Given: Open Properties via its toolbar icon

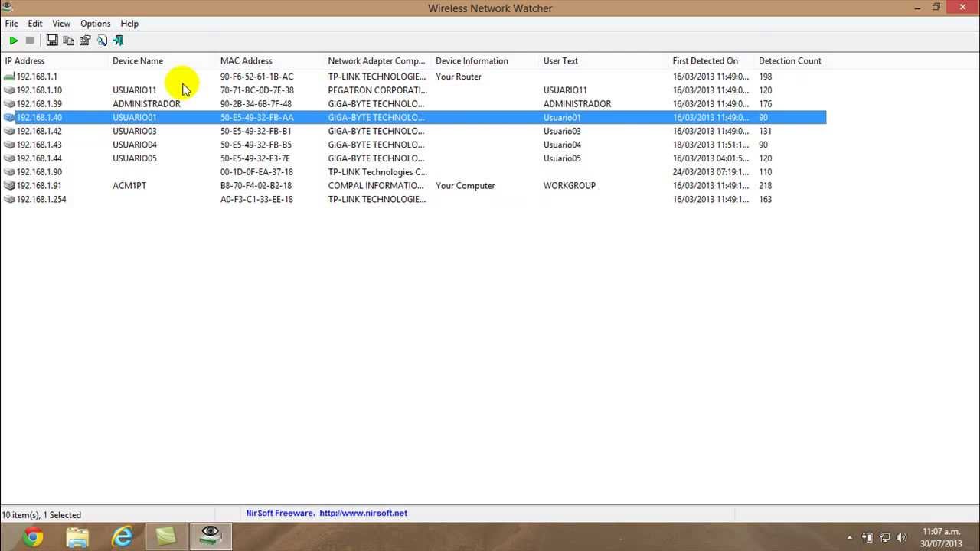Looking at the screenshot, I should [x=85, y=41].
